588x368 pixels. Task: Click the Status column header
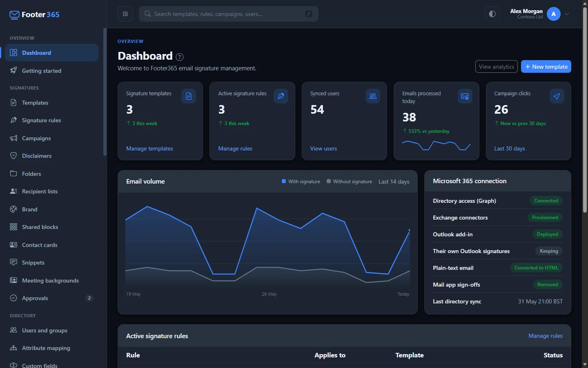[553, 355]
